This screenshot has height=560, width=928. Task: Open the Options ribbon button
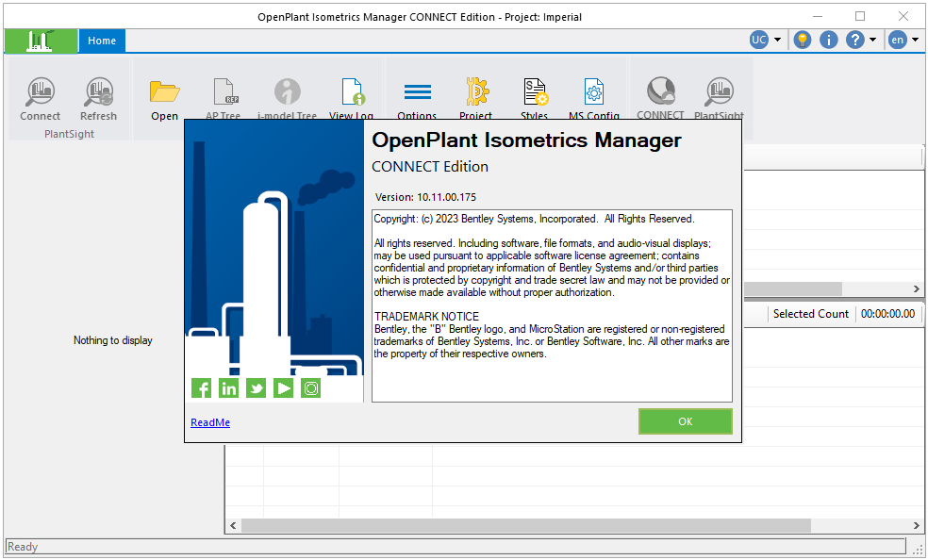click(417, 92)
